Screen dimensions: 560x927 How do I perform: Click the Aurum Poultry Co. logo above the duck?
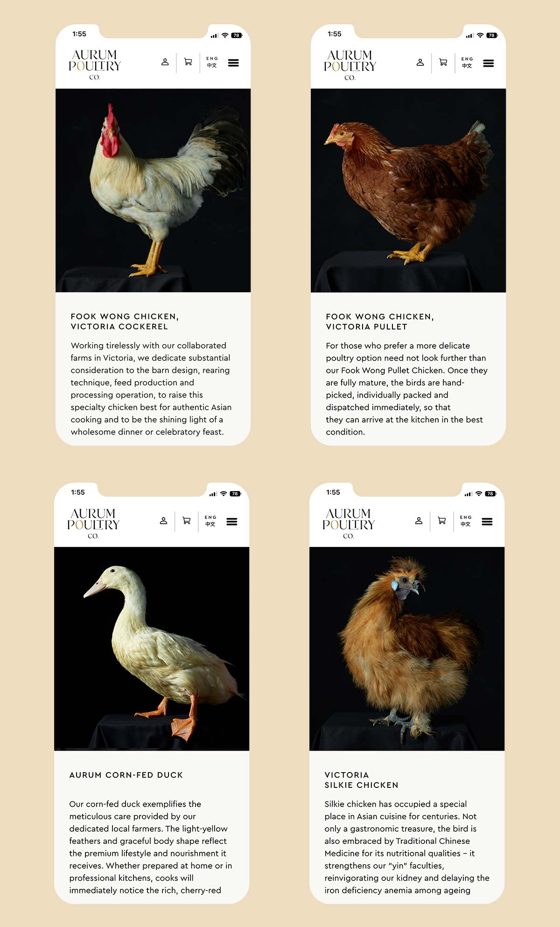click(93, 523)
